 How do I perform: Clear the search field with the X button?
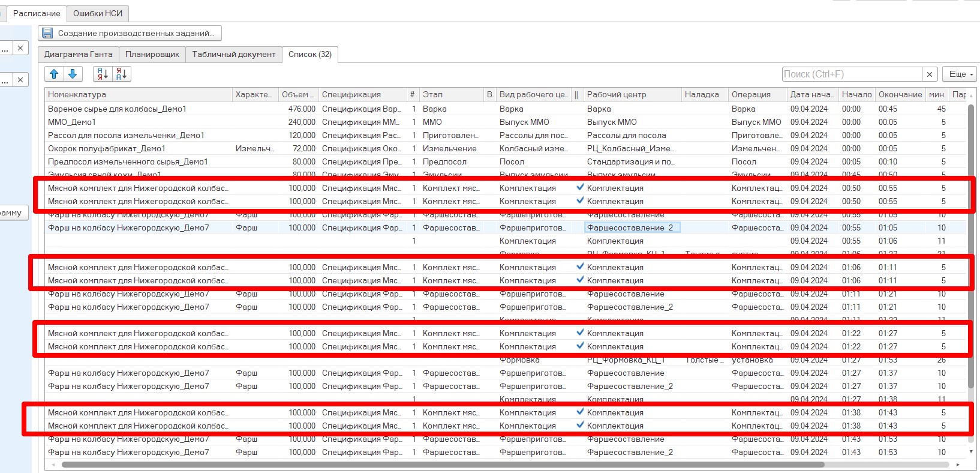pyautogui.click(x=930, y=74)
